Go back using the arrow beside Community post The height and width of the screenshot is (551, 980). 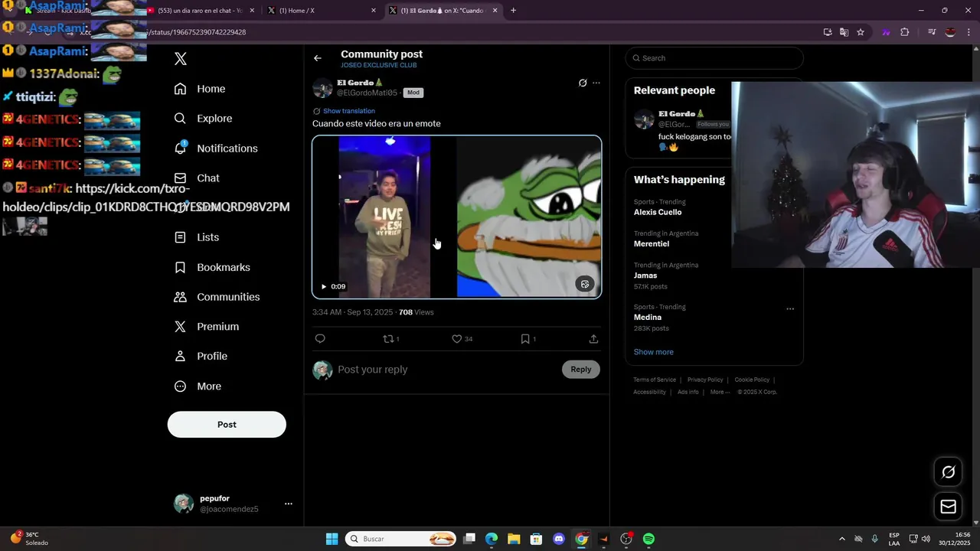click(318, 58)
